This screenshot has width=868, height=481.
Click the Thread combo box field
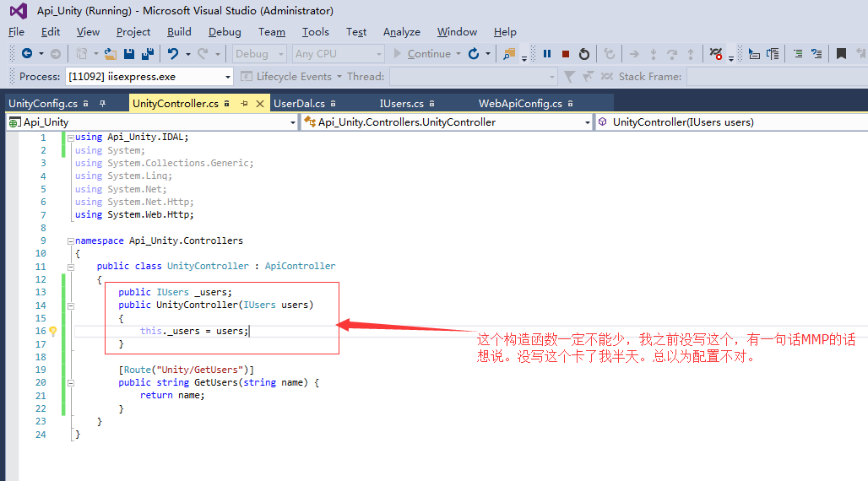coord(474,77)
